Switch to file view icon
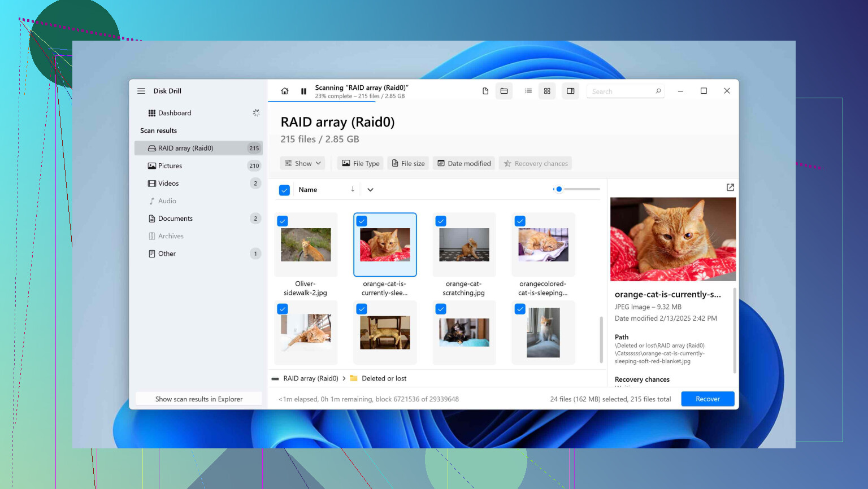Viewport: 868px width, 489px height. [485, 91]
